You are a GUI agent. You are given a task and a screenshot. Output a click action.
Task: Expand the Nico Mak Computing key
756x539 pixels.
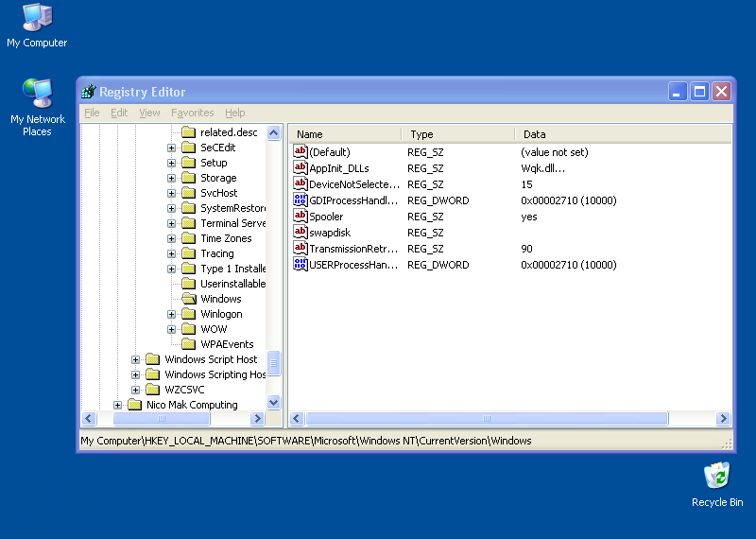pos(117,405)
